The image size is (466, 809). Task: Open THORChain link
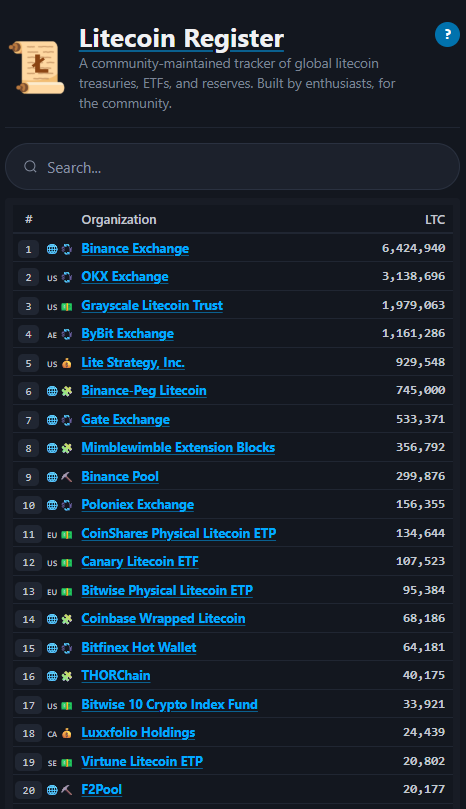pyautogui.click(x=116, y=675)
